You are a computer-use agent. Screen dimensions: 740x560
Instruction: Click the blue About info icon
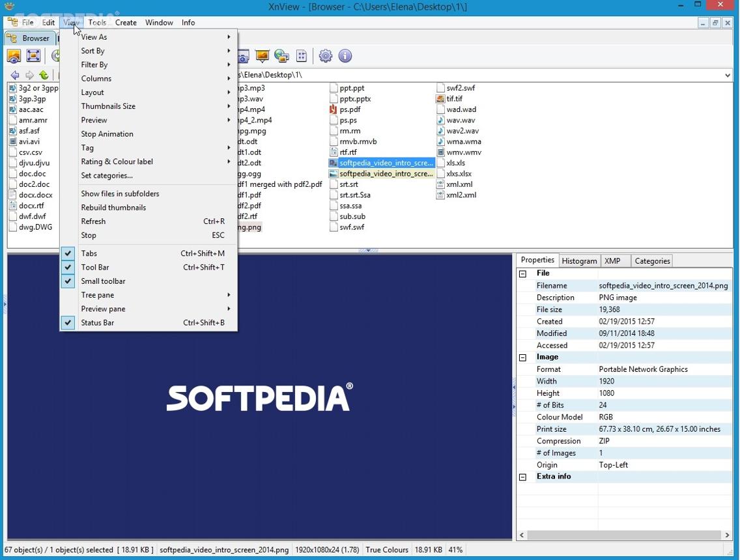pyautogui.click(x=345, y=56)
